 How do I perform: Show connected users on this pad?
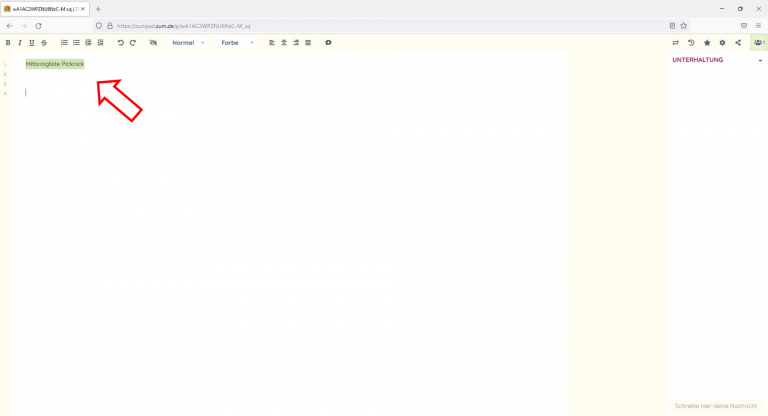point(759,43)
